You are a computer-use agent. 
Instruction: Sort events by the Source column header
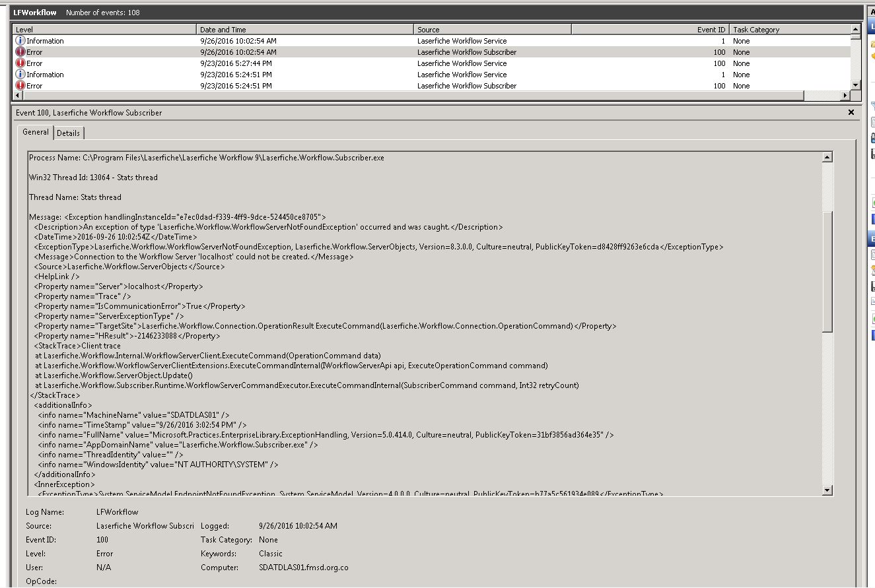493,30
